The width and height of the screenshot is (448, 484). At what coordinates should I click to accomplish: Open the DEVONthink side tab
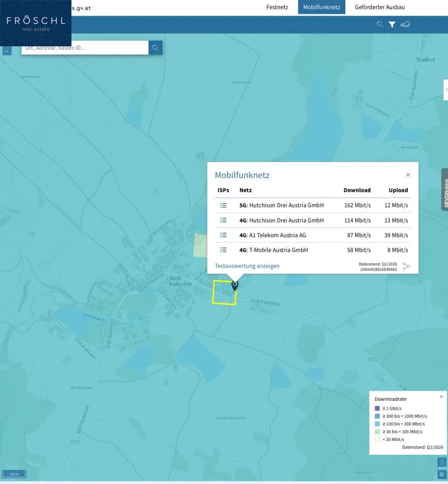(x=445, y=190)
